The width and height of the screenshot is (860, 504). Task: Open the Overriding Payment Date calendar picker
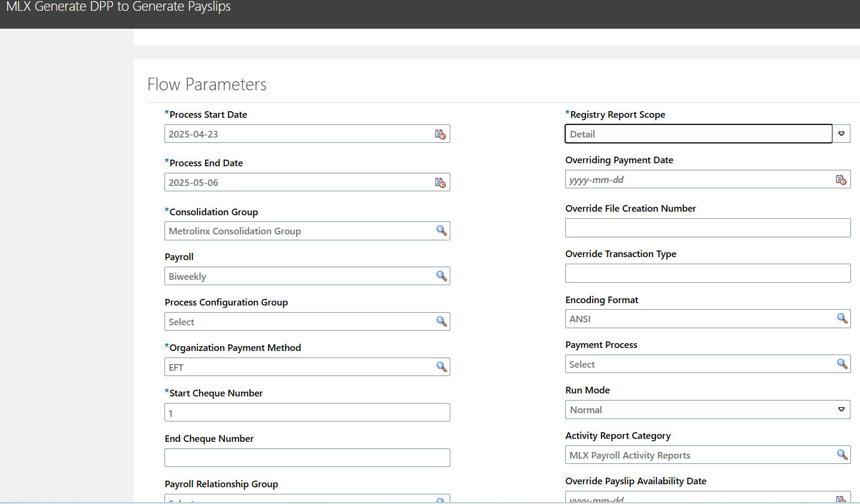click(841, 179)
